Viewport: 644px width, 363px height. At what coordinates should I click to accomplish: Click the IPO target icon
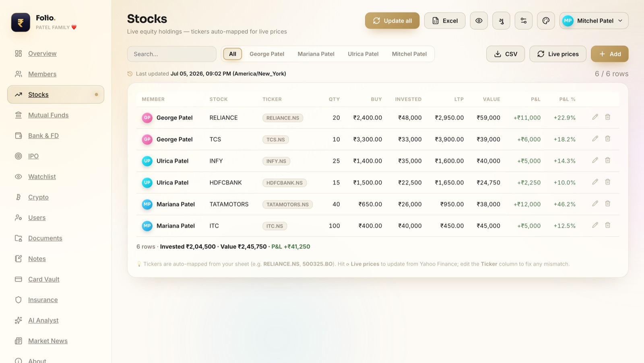point(19,156)
